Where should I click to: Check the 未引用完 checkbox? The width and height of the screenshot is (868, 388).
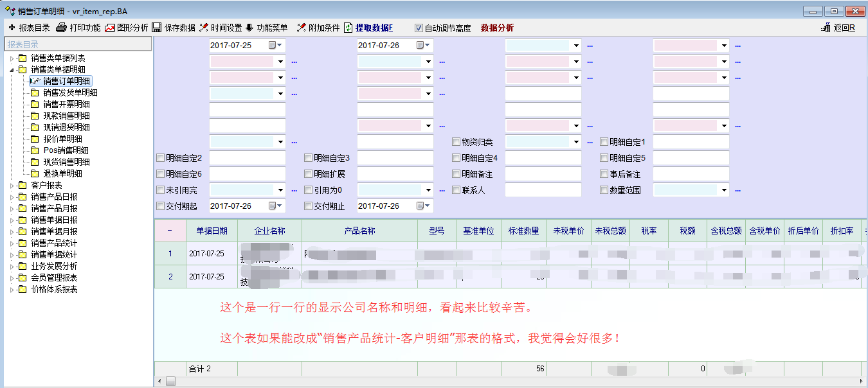coord(161,190)
